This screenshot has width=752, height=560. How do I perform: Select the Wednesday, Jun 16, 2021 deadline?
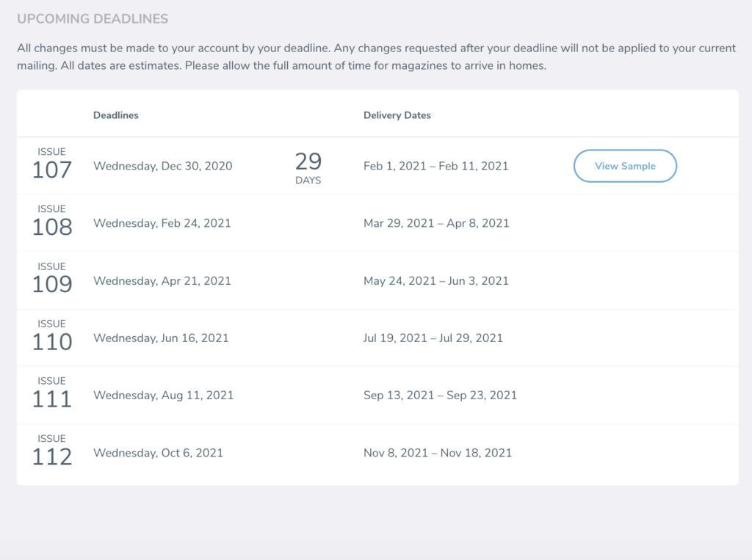tap(161, 338)
